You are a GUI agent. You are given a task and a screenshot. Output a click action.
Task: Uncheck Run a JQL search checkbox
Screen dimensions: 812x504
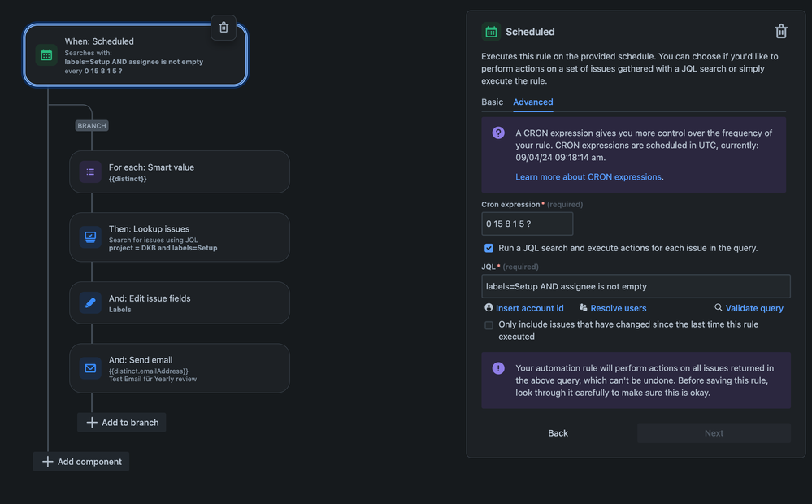coord(489,248)
